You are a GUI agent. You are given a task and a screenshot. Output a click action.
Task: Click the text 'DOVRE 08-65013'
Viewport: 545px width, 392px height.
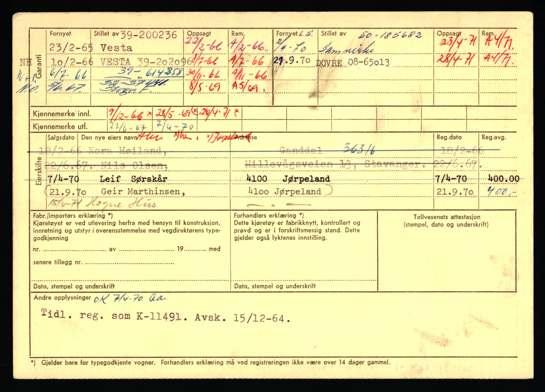tap(353, 63)
